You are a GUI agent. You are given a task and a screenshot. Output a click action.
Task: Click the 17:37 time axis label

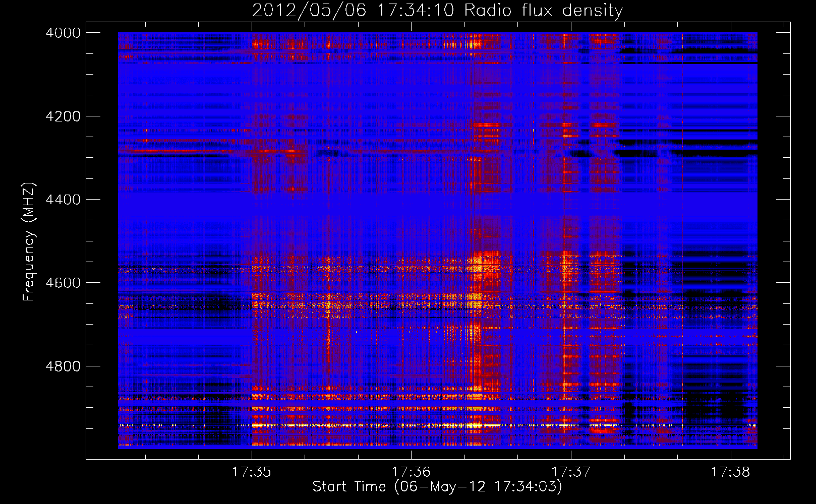point(571,472)
